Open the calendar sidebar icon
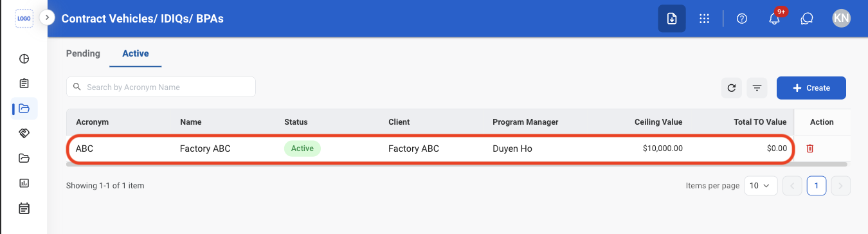868x234 pixels. (x=24, y=208)
